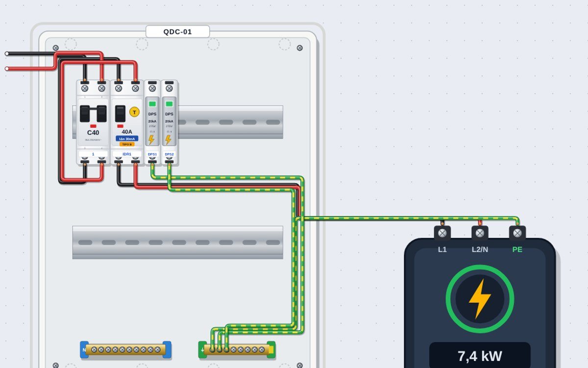Image resolution: width=588 pixels, height=368 pixels.
Task: Select the DPS1 device label
Action: [x=152, y=154]
